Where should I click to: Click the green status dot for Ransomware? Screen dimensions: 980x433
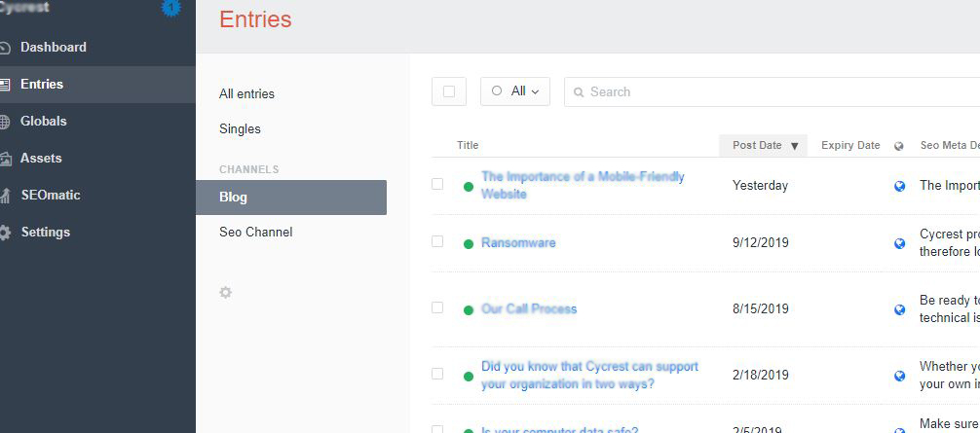(469, 243)
